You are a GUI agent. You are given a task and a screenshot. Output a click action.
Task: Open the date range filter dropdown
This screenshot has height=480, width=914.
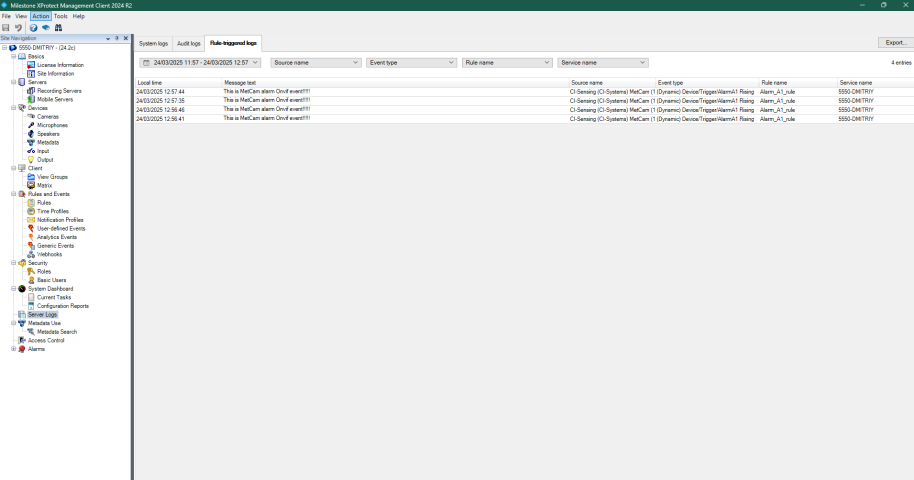200,62
